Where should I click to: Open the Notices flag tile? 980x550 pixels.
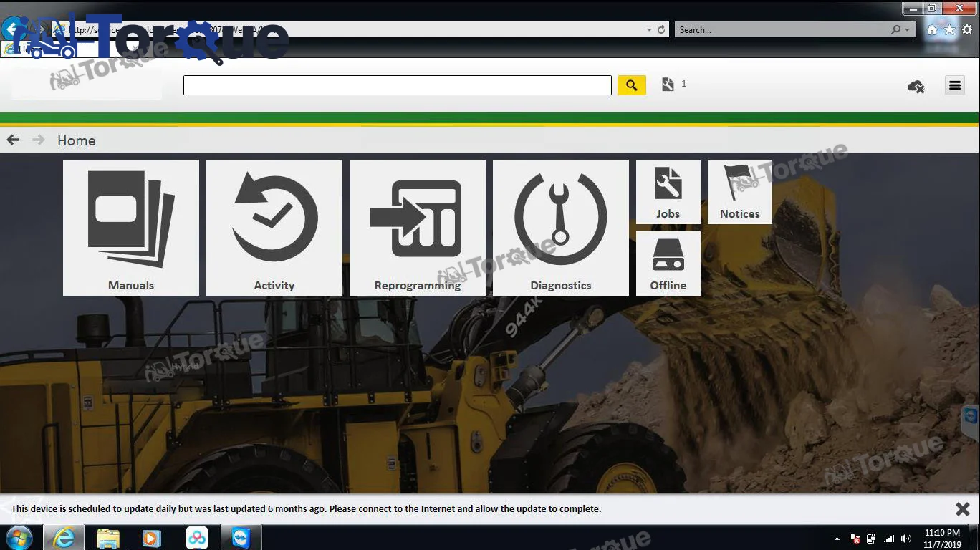tap(740, 191)
